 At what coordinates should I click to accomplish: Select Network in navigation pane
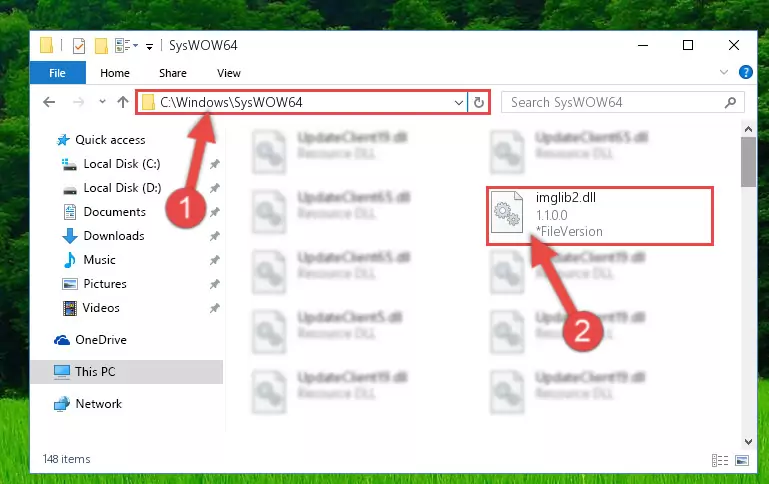87,404
